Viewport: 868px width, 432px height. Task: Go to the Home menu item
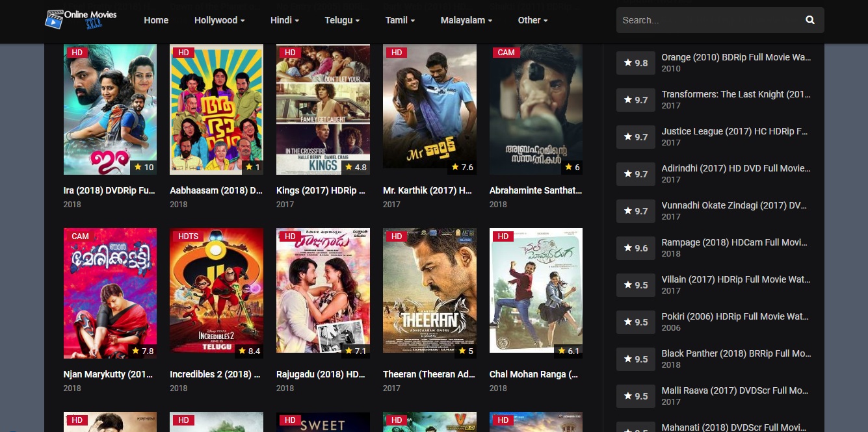coord(156,20)
